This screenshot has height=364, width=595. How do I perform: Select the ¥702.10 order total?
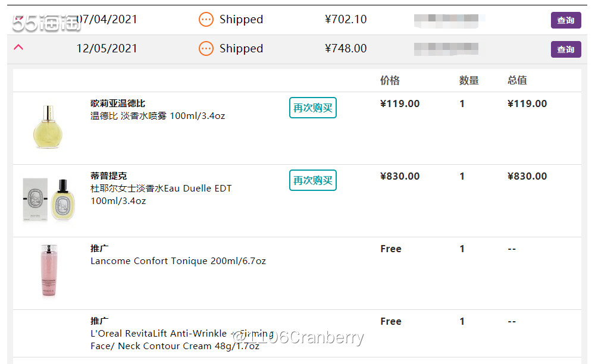click(x=346, y=20)
